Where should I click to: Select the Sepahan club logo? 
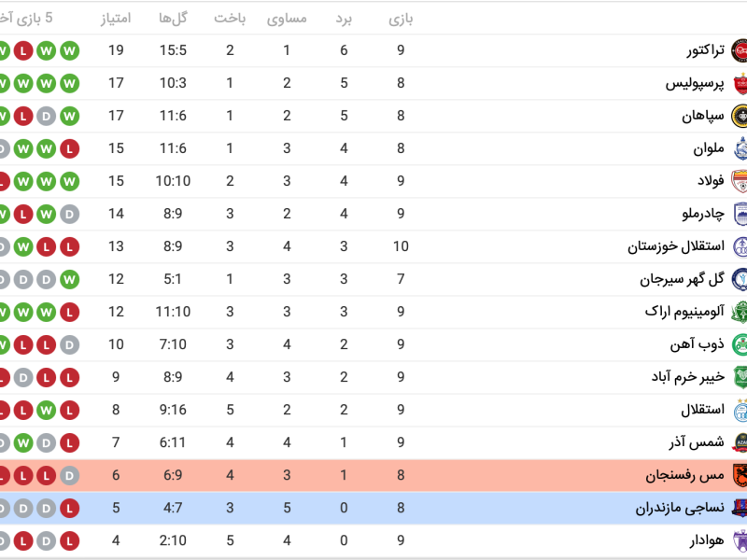(739, 116)
